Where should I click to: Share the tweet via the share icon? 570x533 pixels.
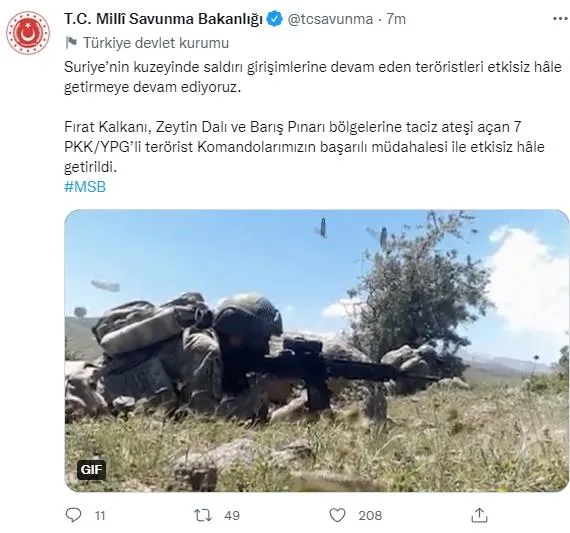pos(479,515)
